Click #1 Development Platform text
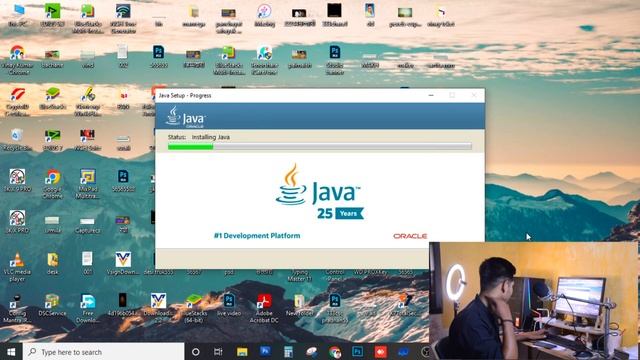640x360 pixels. tap(257, 236)
